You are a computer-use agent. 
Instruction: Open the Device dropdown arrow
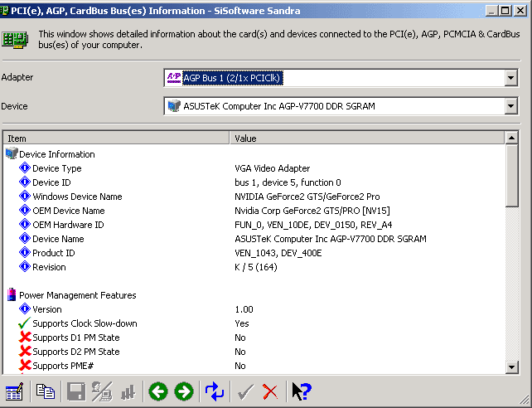510,106
